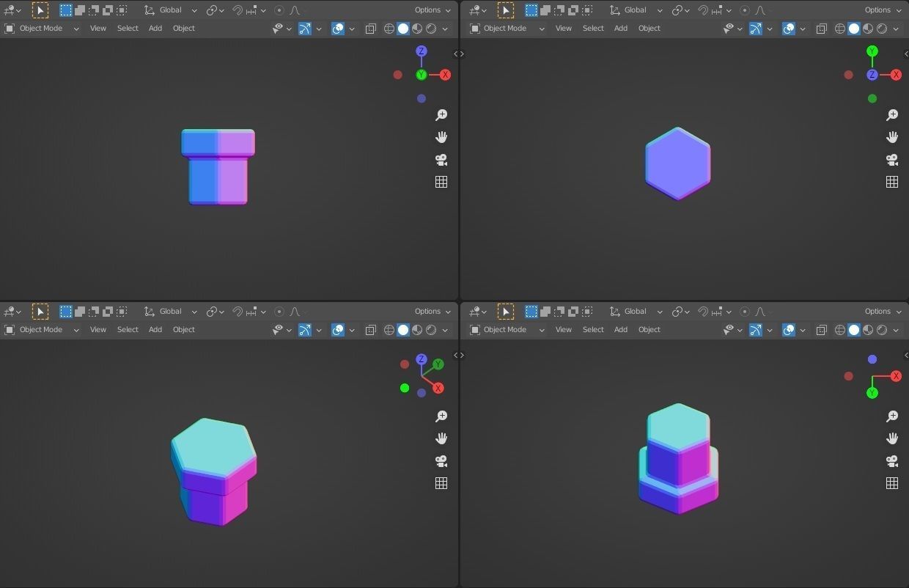Toggle snap magnet in top-left viewport
This screenshot has height=588, width=909.
coord(238,10)
